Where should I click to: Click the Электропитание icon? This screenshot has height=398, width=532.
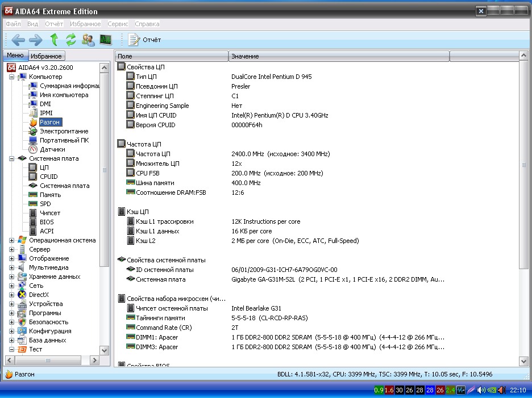(x=33, y=131)
